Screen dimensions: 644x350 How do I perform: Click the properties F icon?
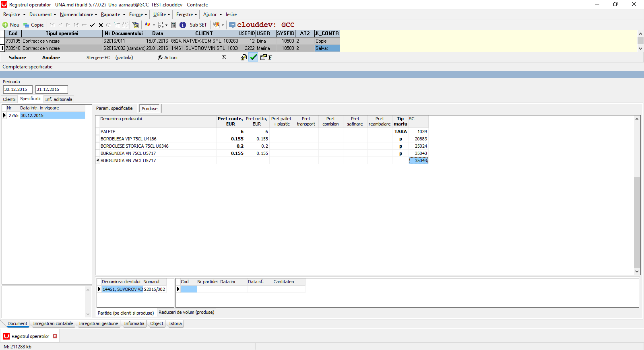pos(266,58)
